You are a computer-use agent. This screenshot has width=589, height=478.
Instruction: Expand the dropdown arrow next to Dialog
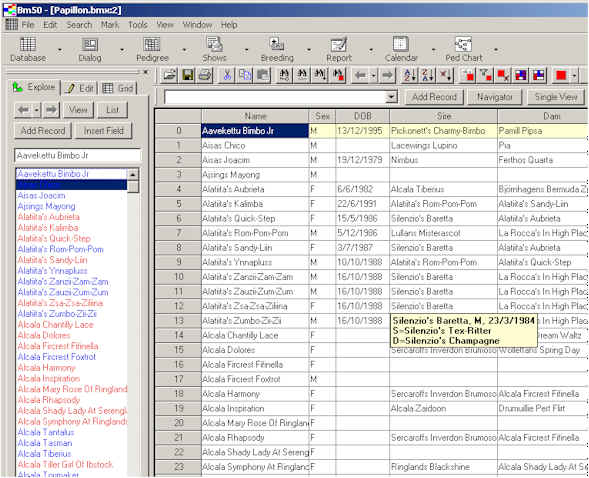pos(122,50)
